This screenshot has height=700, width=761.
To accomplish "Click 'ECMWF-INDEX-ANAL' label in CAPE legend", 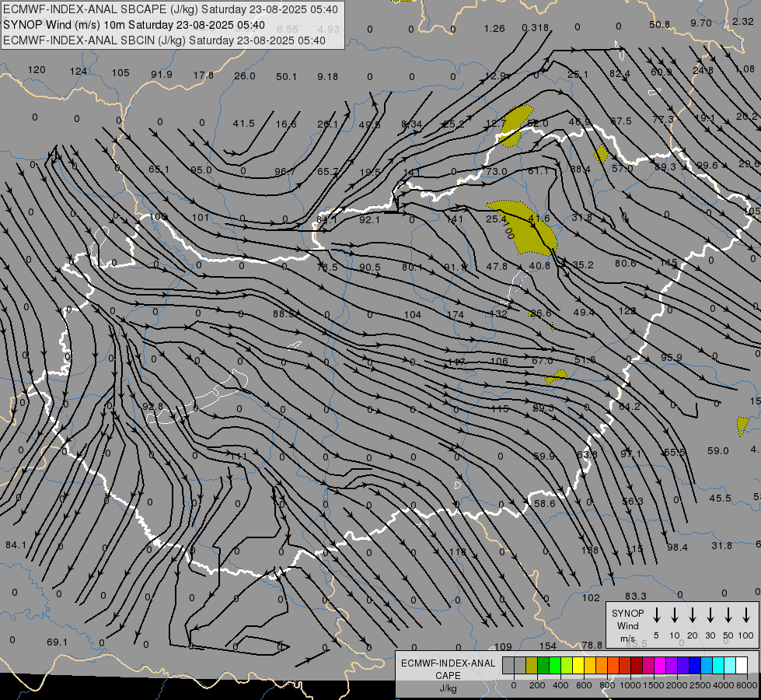I will [448, 663].
